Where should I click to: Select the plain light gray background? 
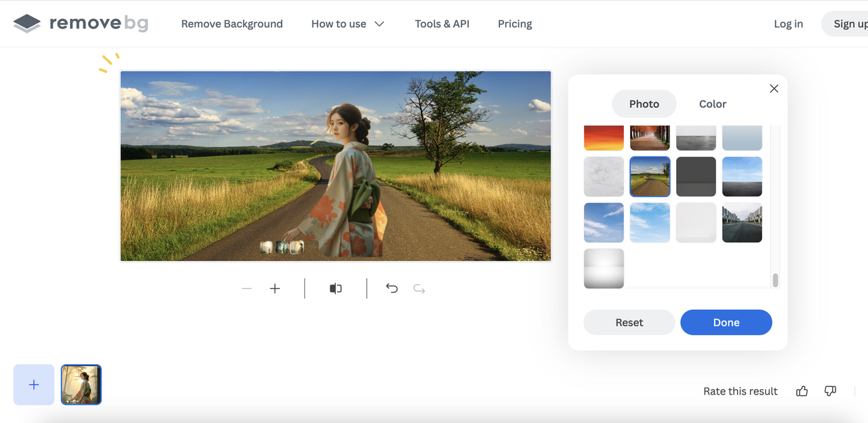696,222
